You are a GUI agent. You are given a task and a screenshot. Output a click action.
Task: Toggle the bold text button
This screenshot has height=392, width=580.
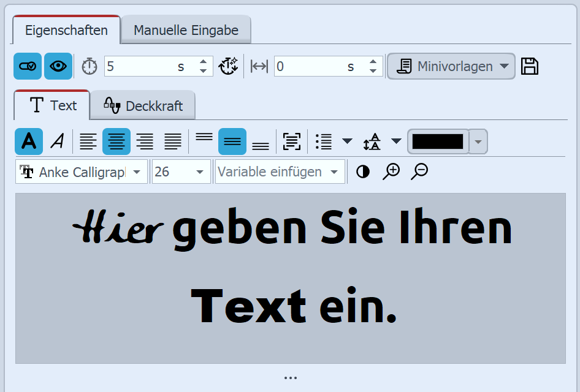tap(29, 141)
